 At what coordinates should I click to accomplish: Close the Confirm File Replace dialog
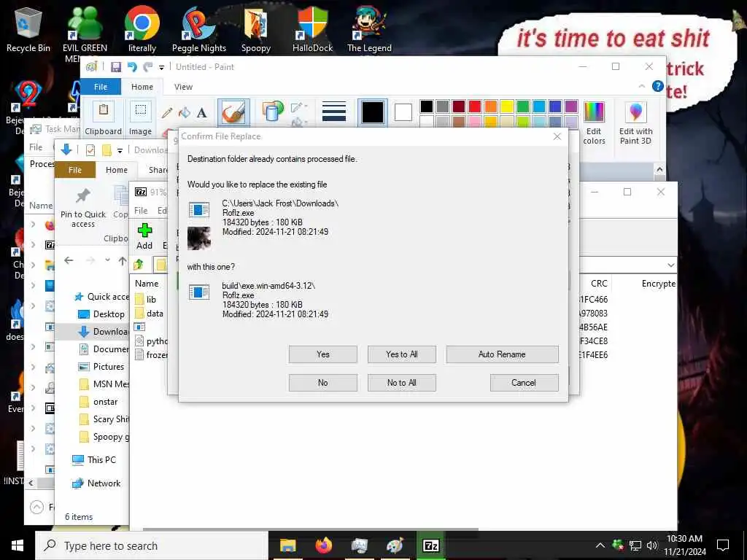tap(557, 136)
